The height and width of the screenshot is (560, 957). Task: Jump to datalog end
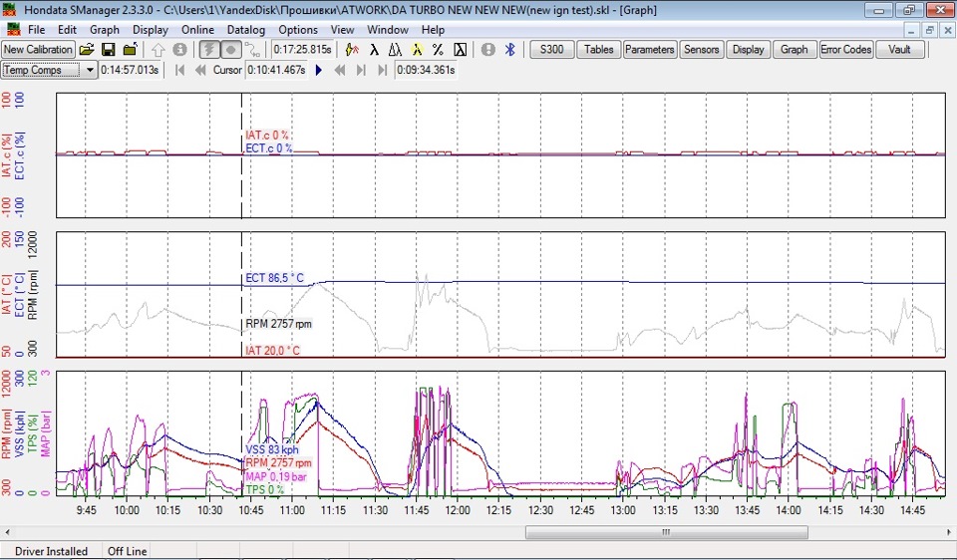[x=382, y=70]
